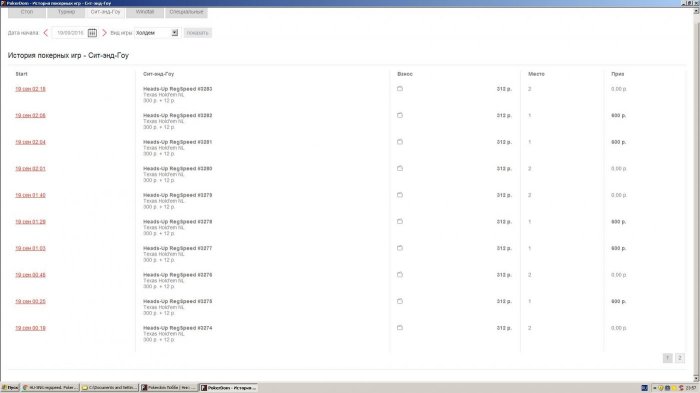
Task: Expand the Холдем game type dropdown
Action: point(175,33)
